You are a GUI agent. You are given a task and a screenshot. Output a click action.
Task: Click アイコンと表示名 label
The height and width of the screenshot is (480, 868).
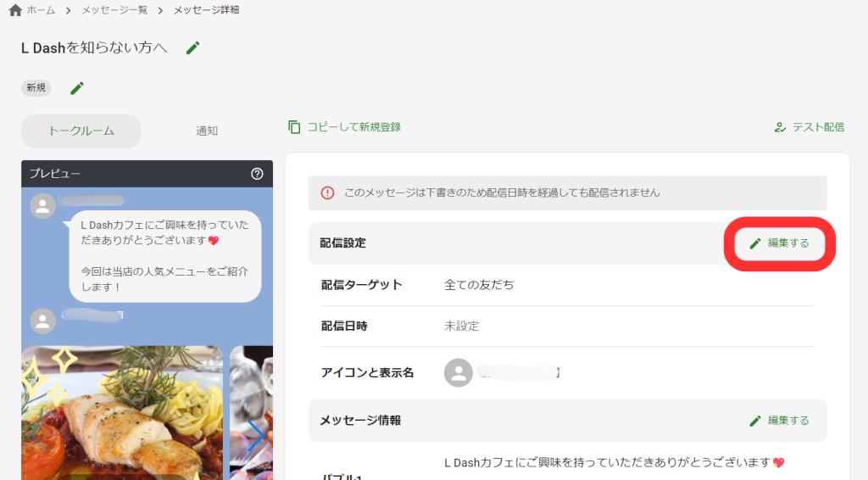pos(368,372)
